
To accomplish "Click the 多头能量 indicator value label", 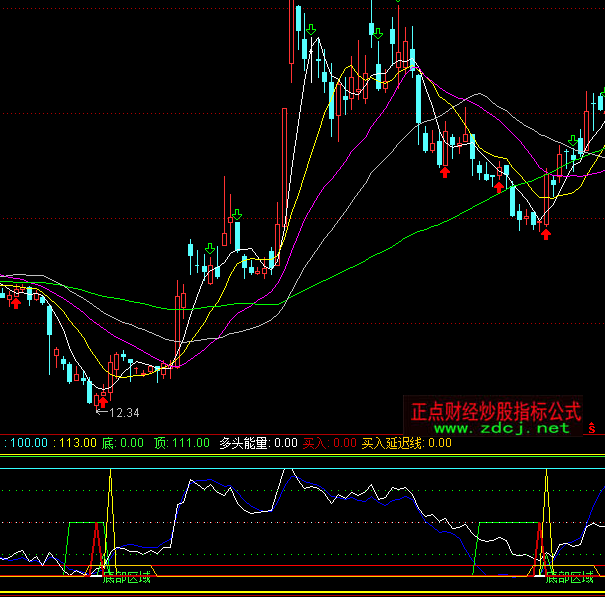I will click(258, 442).
